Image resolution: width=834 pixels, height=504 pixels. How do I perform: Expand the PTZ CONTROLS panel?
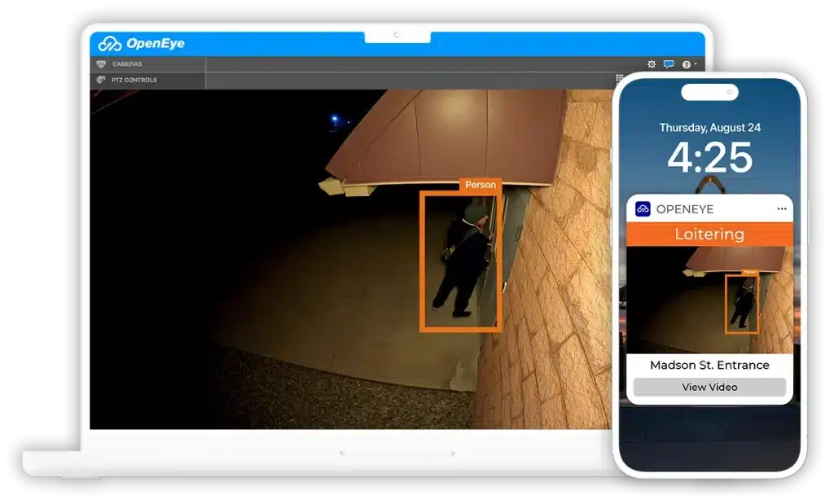pyautogui.click(x=134, y=80)
